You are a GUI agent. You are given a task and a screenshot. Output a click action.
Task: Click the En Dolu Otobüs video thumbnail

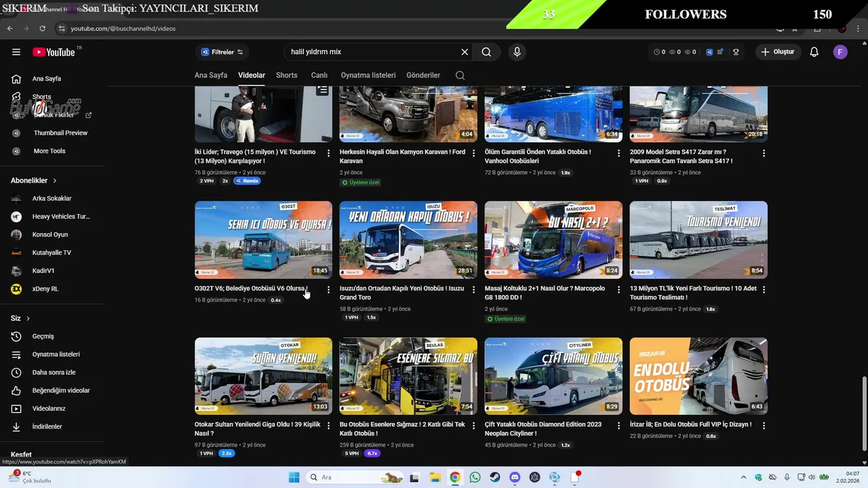coord(698,376)
